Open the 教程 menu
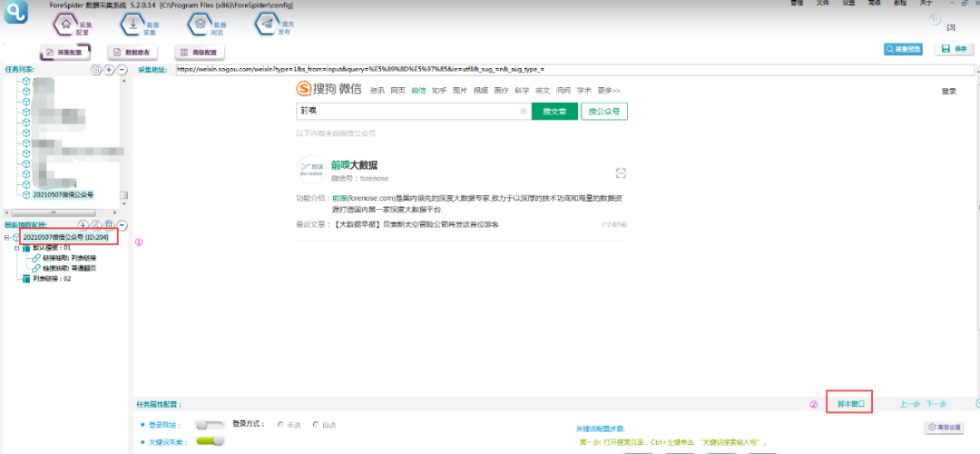Image resolution: width=980 pixels, height=454 pixels. click(x=900, y=3)
